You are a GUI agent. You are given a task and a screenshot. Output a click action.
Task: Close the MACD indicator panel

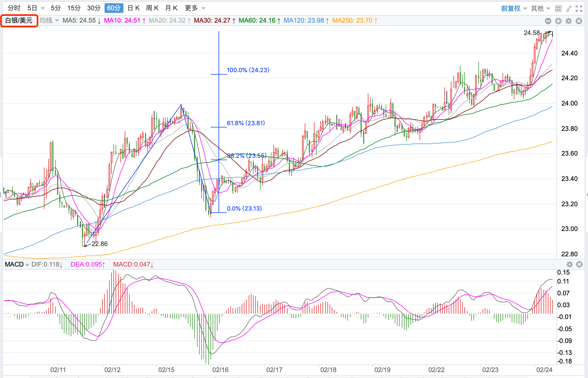[x=579, y=264]
